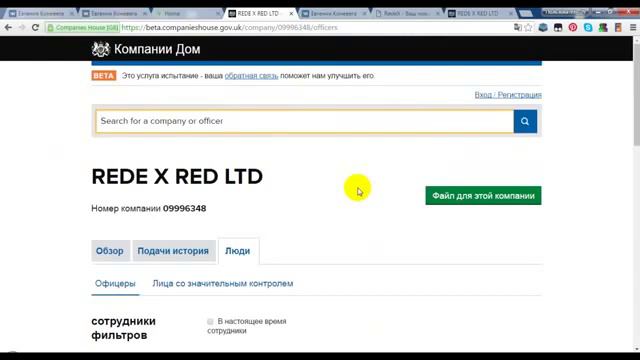
Task: Open the Вход / Регистрация link
Action: [508, 95]
